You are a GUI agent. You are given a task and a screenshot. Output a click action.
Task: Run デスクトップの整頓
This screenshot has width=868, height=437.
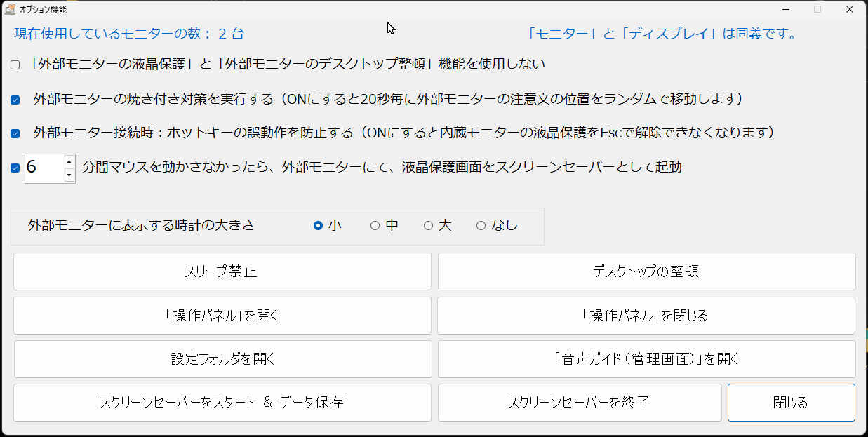pyautogui.click(x=646, y=271)
